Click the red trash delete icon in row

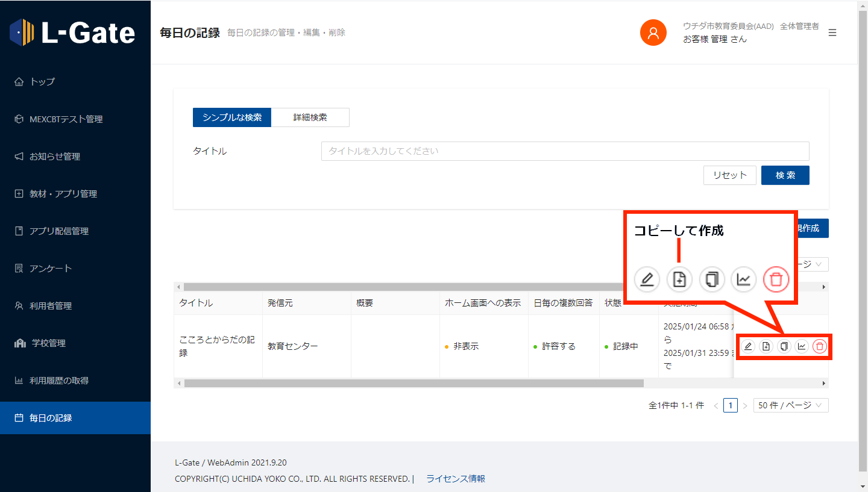click(819, 346)
